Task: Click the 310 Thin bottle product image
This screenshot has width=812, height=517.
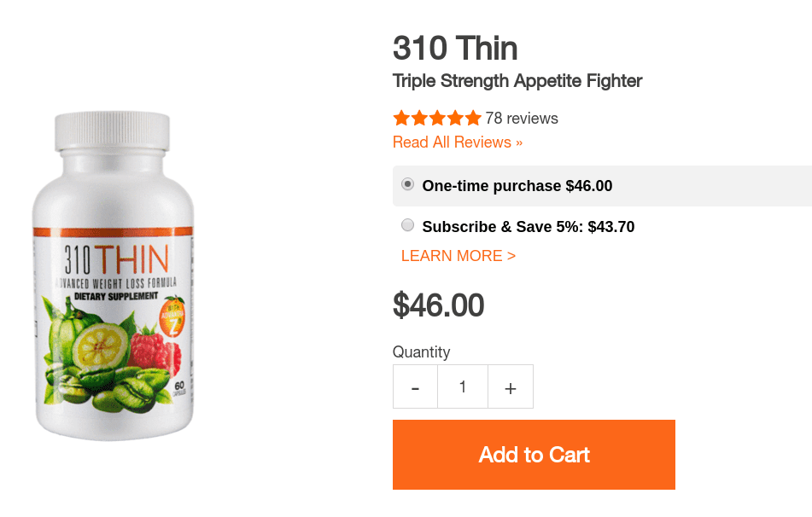Action: tap(113, 276)
